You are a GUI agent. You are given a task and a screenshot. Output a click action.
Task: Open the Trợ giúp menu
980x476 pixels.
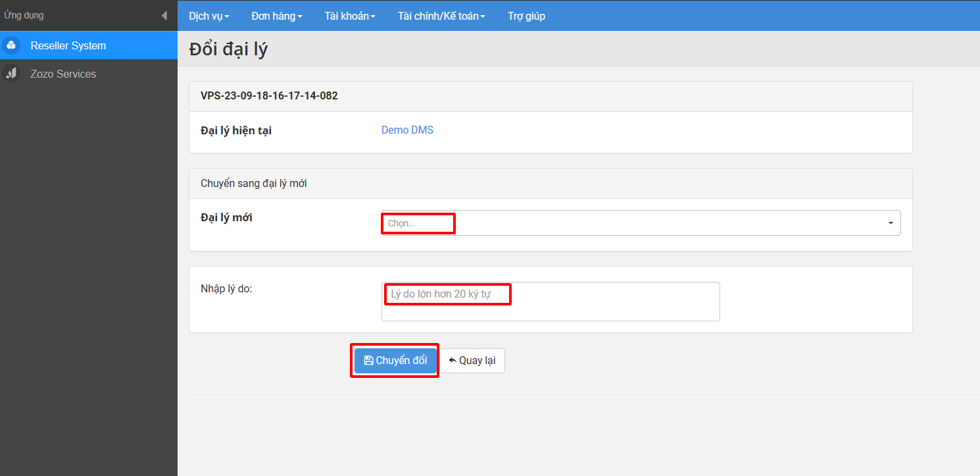pos(526,16)
